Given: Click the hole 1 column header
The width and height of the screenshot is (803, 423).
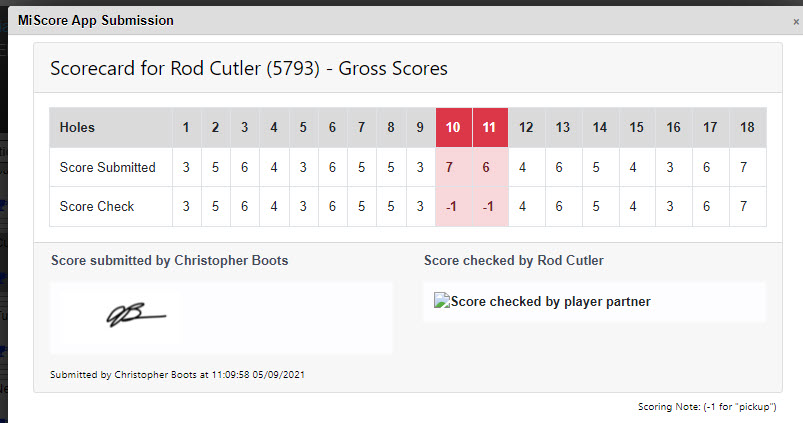Looking at the screenshot, I should (185, 127).
